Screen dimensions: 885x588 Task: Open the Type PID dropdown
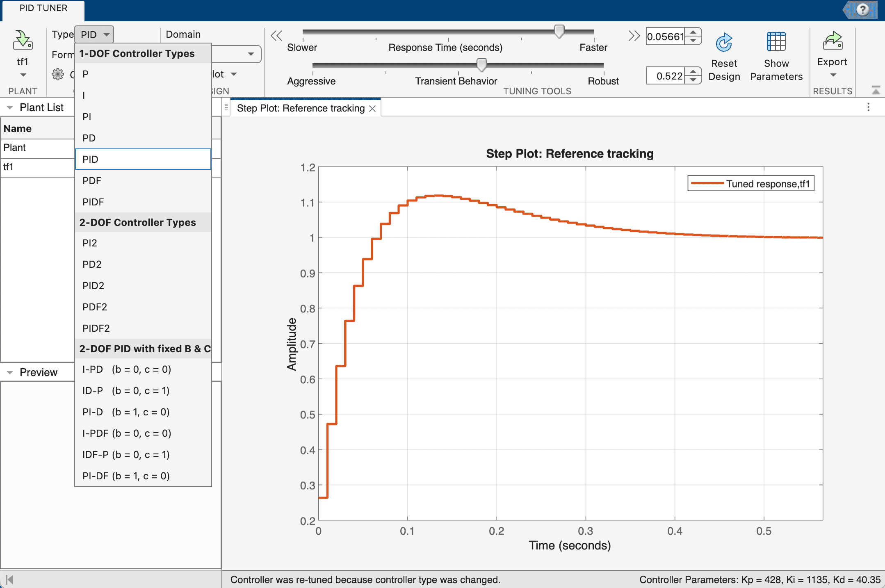(94, 34)
